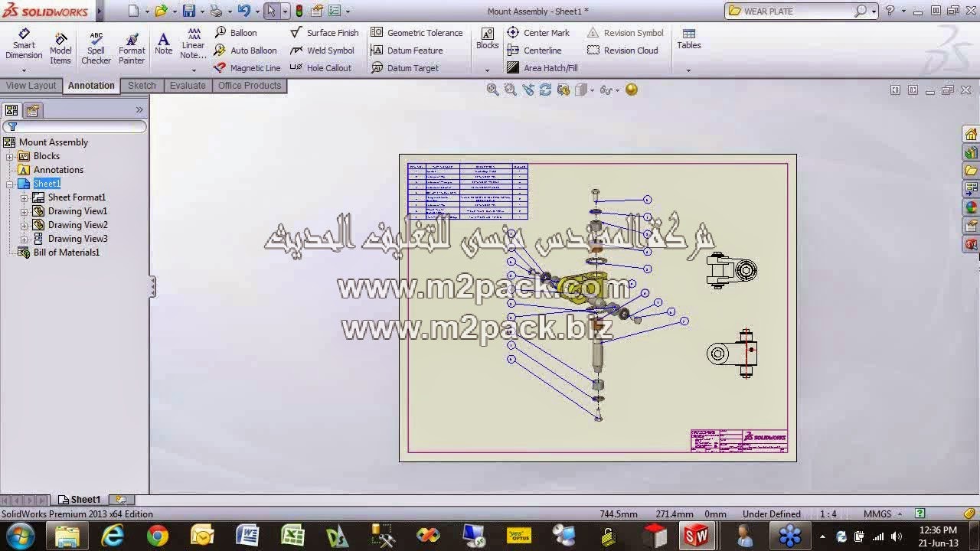Open Geometric Tolerance tool
The image size is (980, 551).
click(416, 33)
